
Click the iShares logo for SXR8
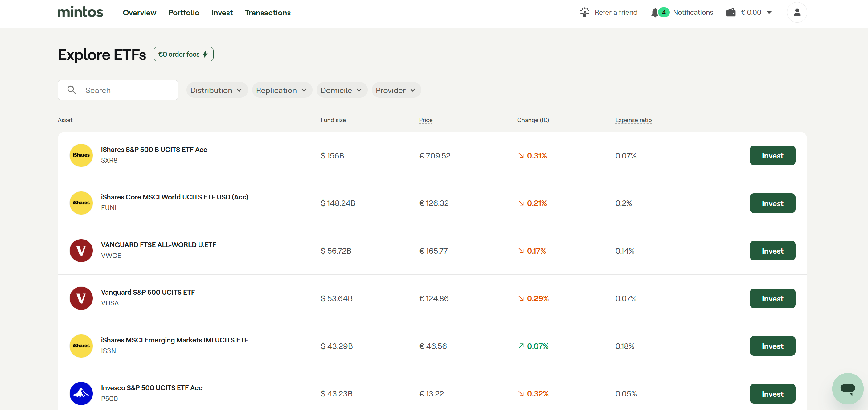81,155
